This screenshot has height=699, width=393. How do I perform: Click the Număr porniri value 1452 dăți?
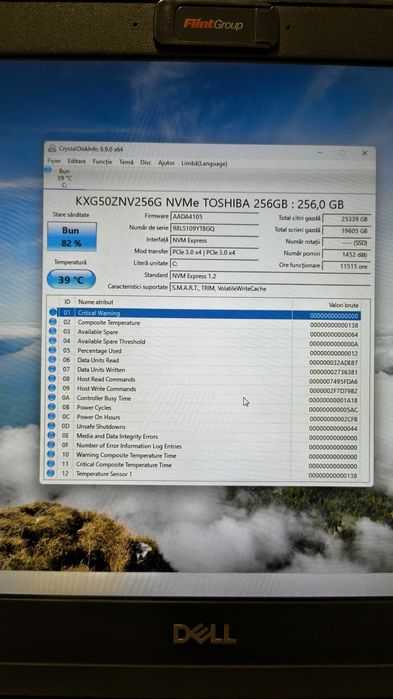[x=346, y=254]
